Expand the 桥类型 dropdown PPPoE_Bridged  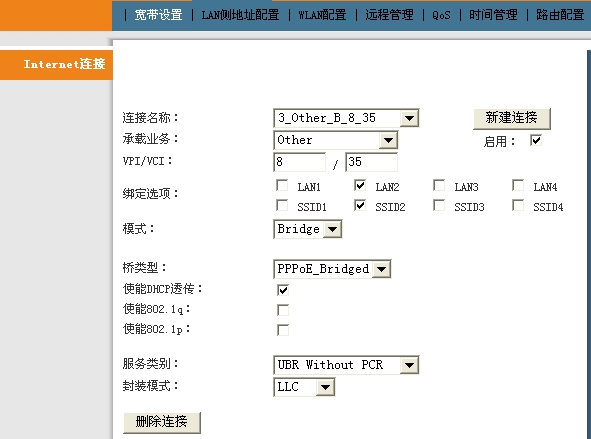[x=332, y=269]
